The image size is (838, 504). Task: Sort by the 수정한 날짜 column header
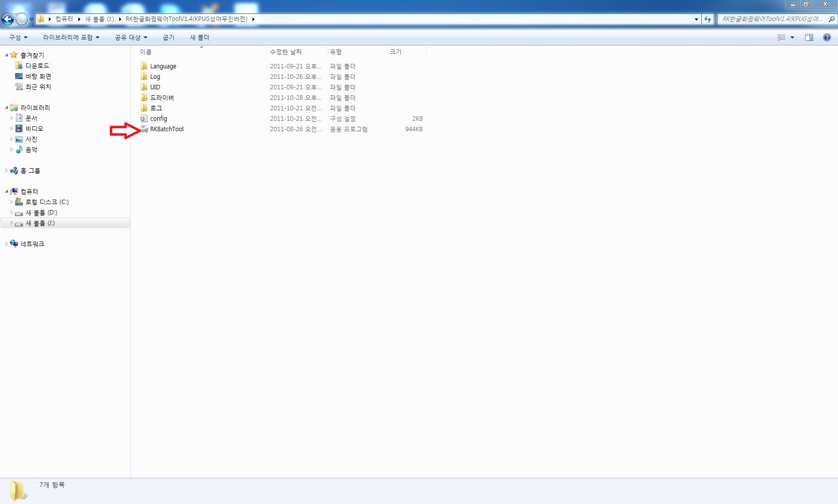coord(285,52)
